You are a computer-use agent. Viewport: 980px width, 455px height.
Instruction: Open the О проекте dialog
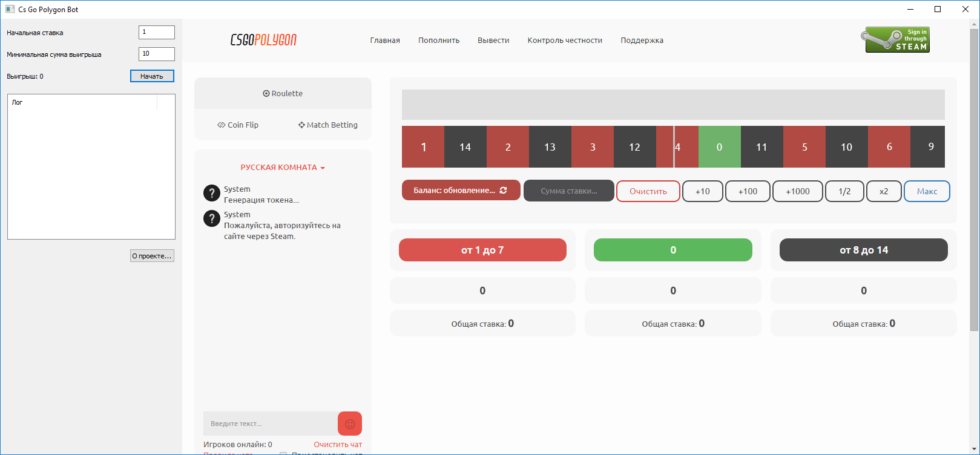152,256
